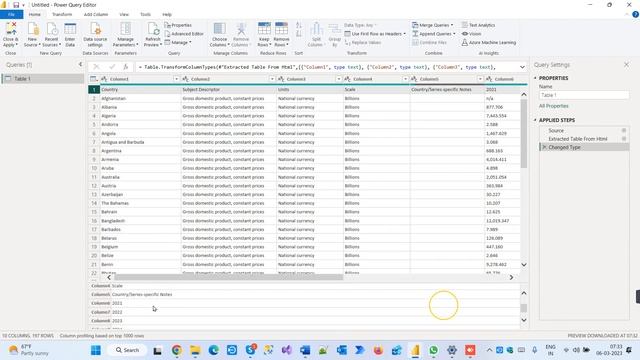Open the Help question mark icon

(635, 14)
